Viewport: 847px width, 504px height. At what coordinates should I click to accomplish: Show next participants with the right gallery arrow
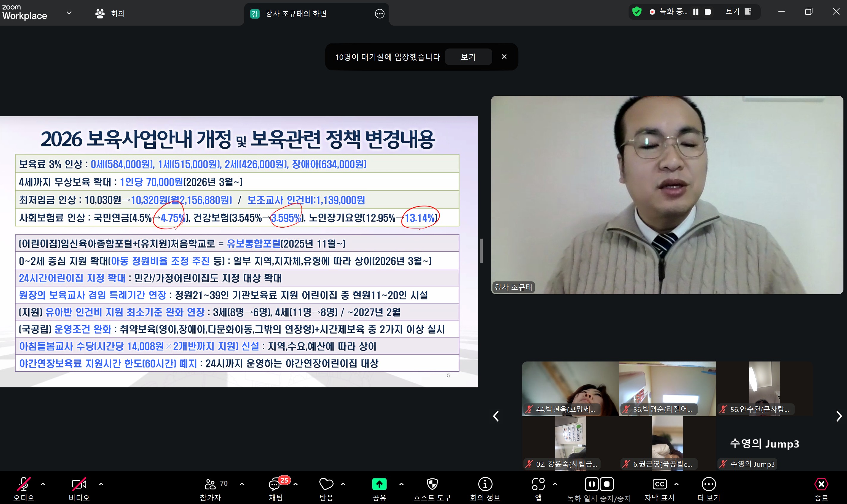click(839, 416)
